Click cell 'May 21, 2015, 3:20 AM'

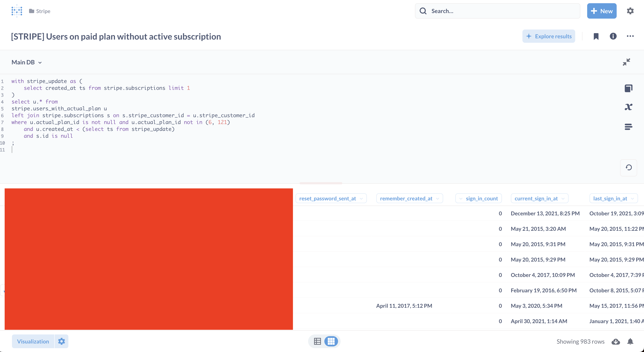538,229
